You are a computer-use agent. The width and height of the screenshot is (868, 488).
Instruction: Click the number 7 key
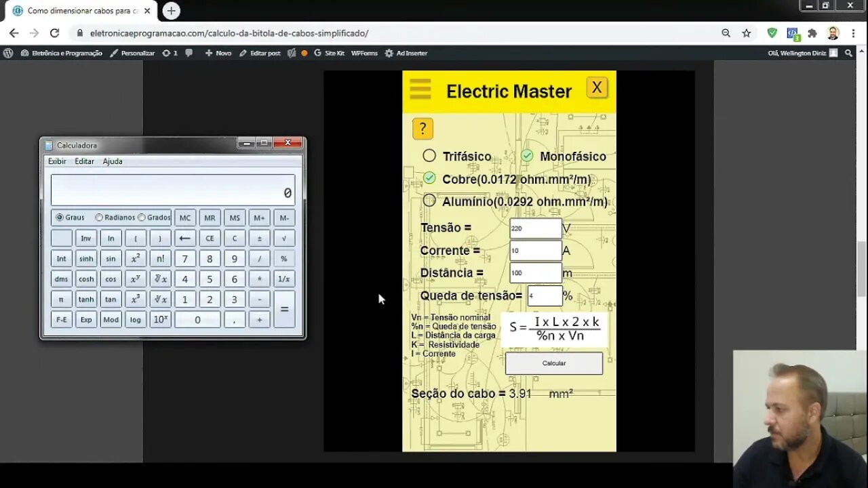(184, 258)
